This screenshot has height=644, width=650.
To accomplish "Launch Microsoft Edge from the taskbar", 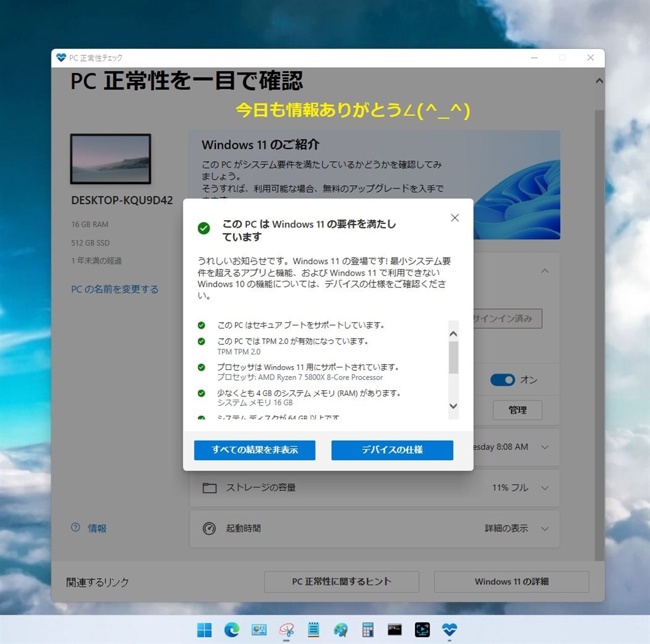I will point(232,630).
